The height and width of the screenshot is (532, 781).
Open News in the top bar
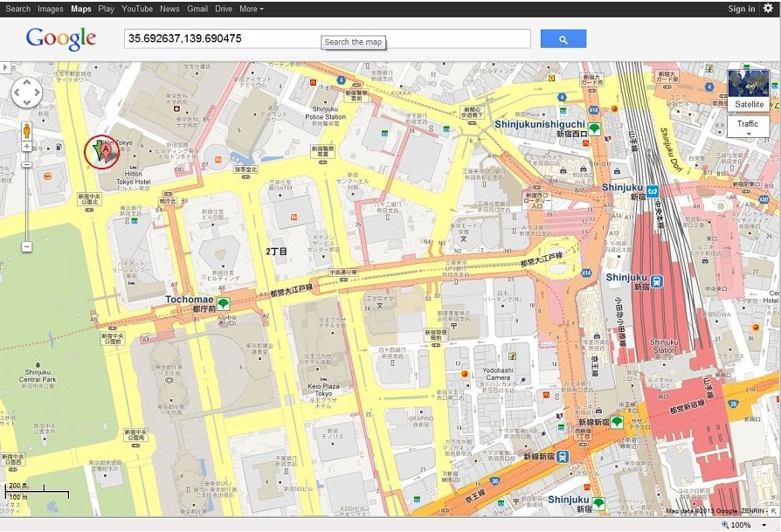click(169, 9)
